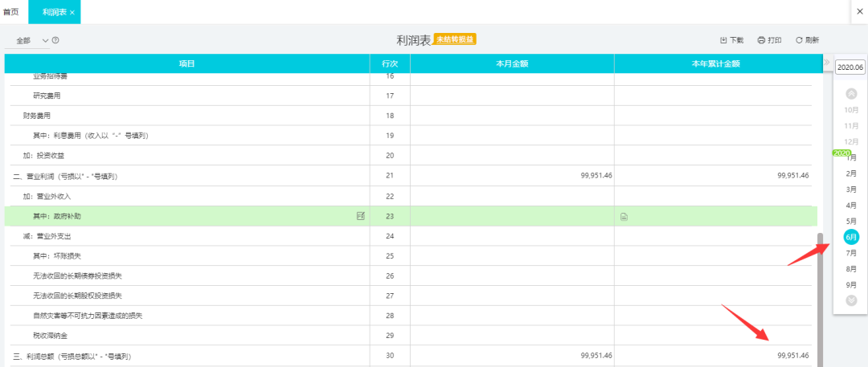The height and width of the screenshot is (367, 868).
Task: Edit formula icon in 政府补助 row
Action: (360, 216)
